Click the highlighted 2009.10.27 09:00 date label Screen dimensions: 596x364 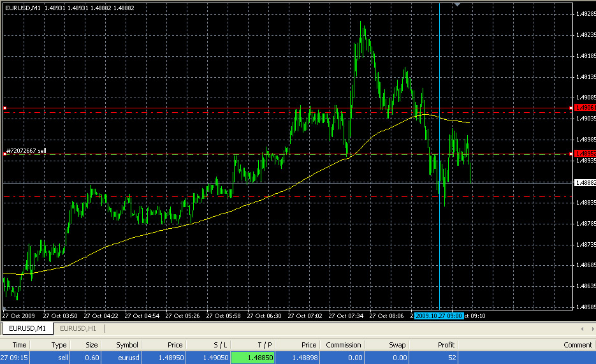coord(439,316)
